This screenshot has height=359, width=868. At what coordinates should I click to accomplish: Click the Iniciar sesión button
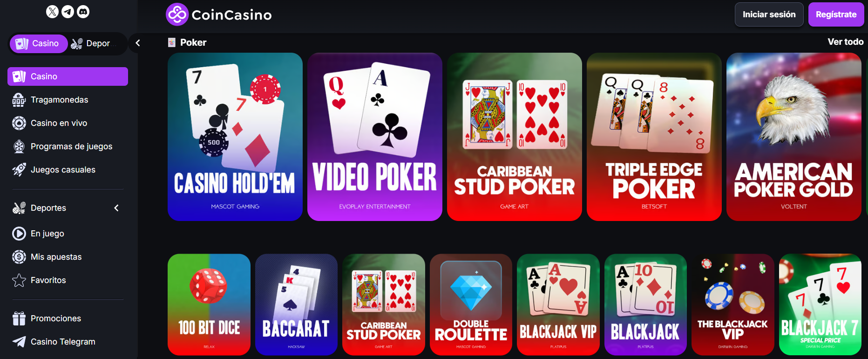[769, 14]
